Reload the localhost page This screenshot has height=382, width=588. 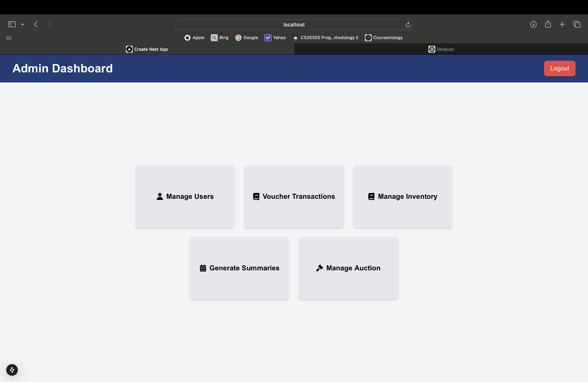pyautogui.click(x=408, y=25)
